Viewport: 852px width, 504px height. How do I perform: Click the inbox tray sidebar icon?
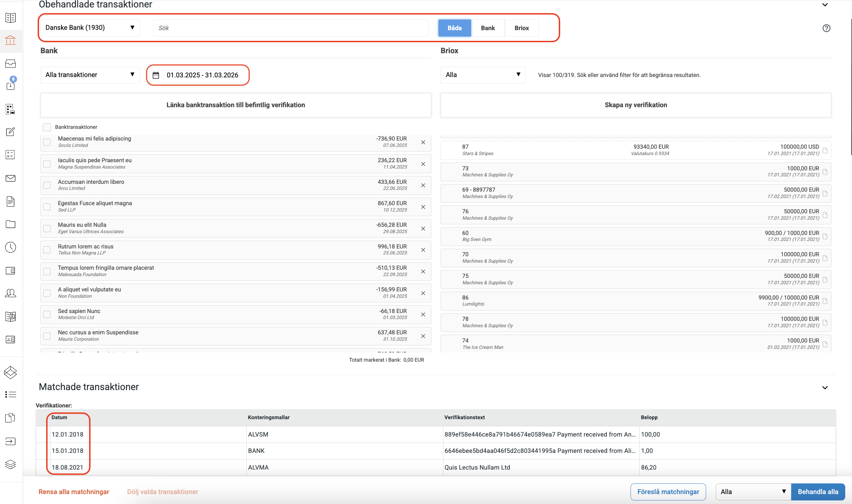[x=10, y=64]
